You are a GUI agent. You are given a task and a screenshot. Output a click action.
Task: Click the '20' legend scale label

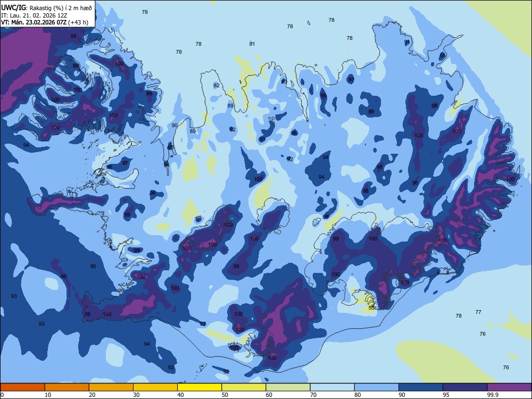pyautogui.click(x=92, y=395)
